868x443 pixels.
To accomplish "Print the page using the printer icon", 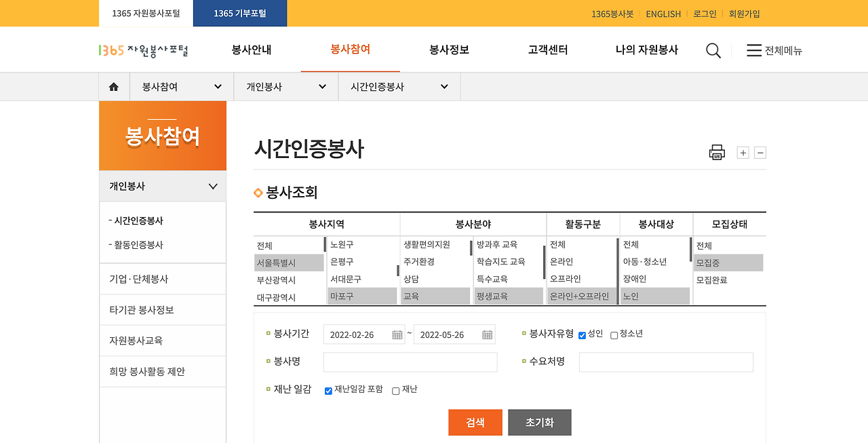I will (x=717, y=152).
